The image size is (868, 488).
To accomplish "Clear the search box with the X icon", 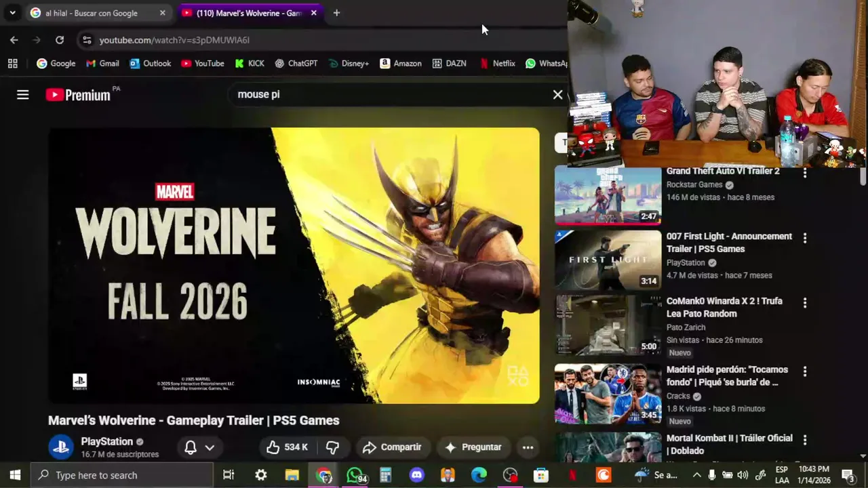I will (557, 95).
